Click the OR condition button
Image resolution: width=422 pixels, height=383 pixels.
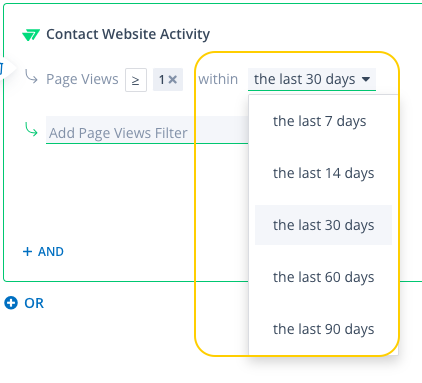point(24,303)
